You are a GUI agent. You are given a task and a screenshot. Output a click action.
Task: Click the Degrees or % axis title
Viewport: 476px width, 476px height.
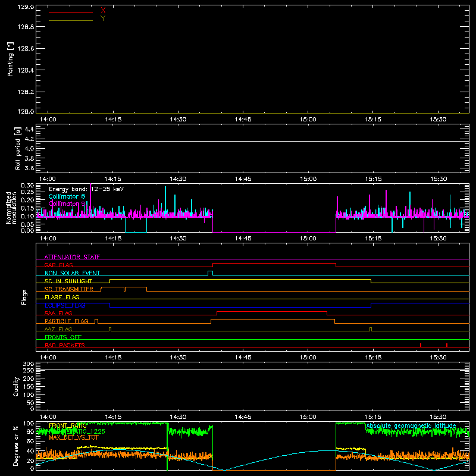[15, 446]
